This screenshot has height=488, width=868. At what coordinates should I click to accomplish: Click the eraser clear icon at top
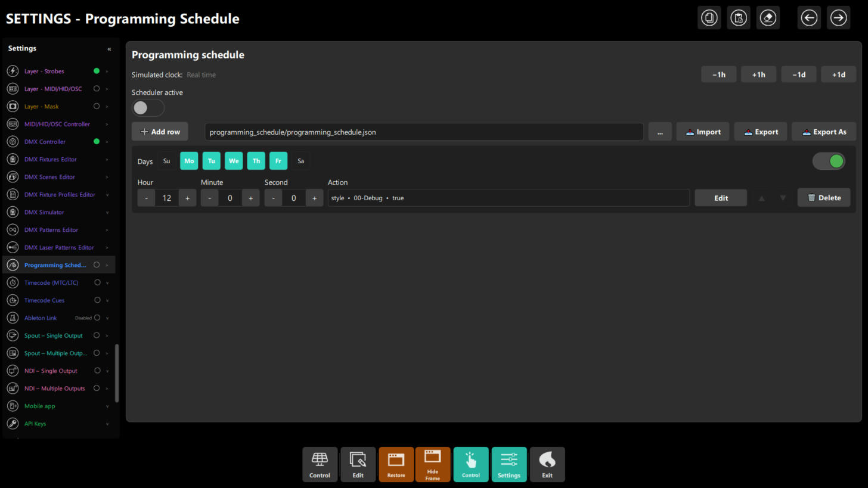point(768,18)
